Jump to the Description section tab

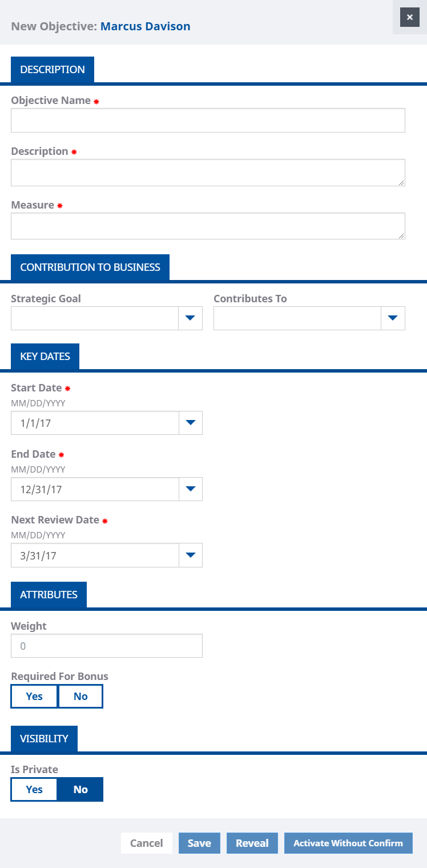(53, 70)
